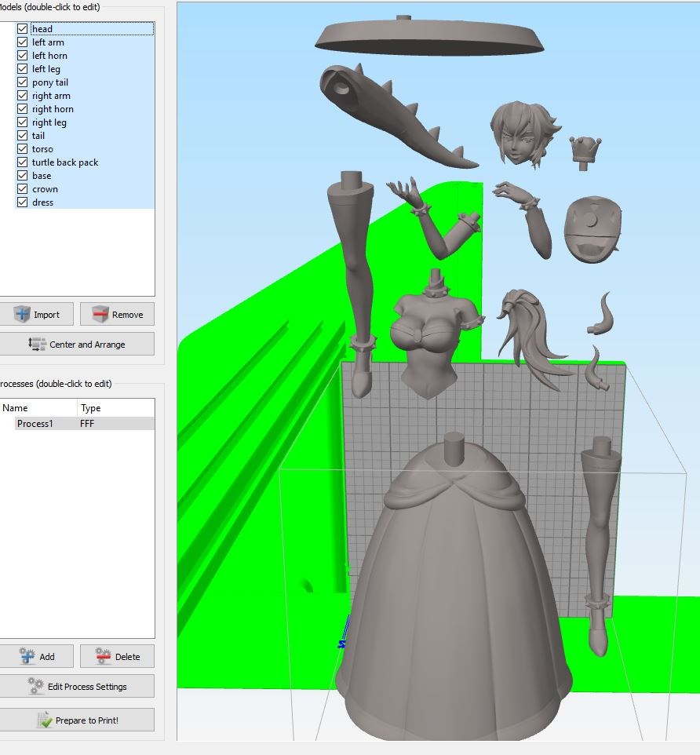
Task: Select the 'turtle back pack' model name
Action: pyautogui.click(x=65, y=162)
